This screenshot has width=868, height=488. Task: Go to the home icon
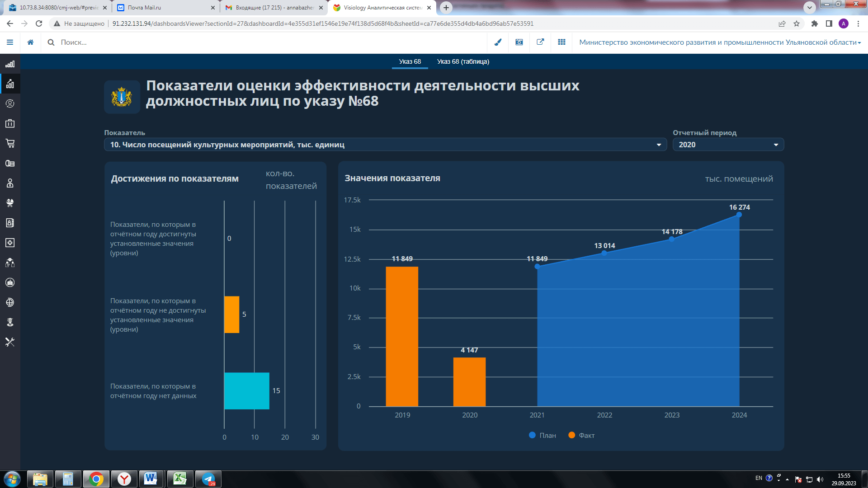tap(30, 42)
